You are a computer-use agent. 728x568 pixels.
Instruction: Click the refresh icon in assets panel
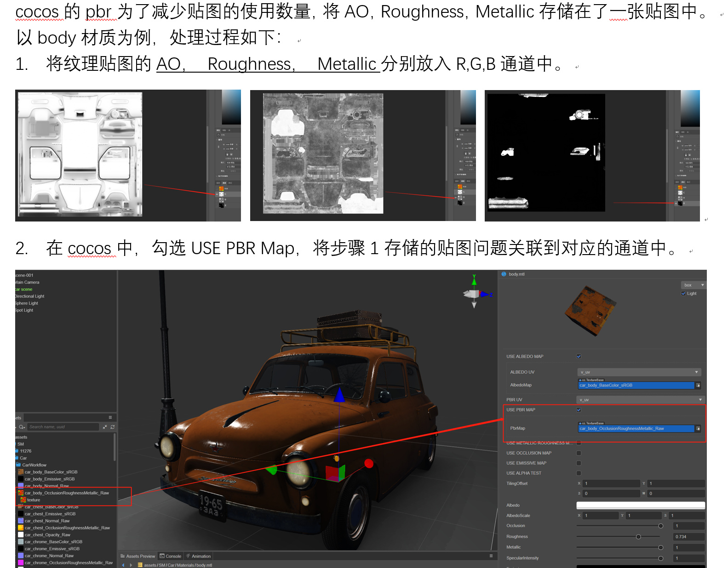113,427
